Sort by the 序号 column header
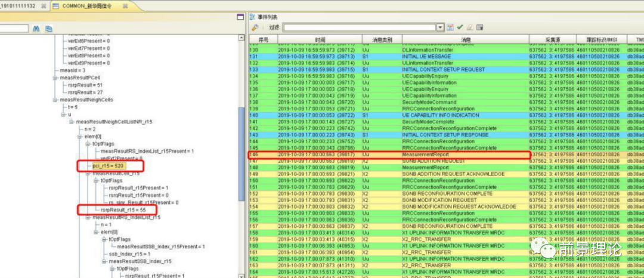The height and width of the screenshot is (278, 644). [263, 40]
